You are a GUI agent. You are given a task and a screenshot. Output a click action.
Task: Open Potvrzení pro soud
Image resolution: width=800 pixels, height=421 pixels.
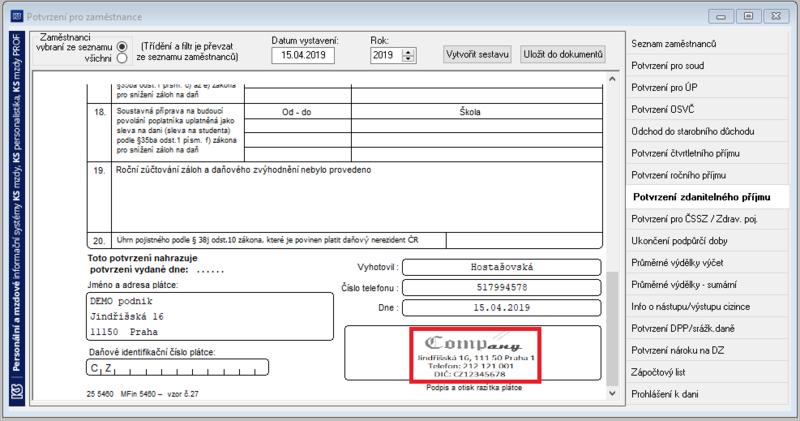tap(707, 66)
